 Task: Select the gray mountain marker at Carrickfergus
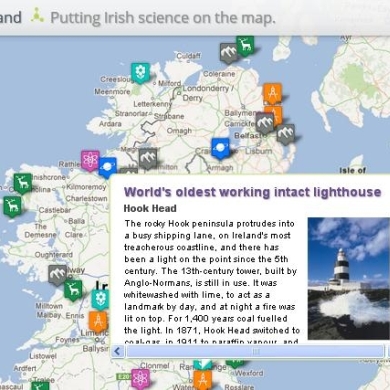(x=265, y=123)
